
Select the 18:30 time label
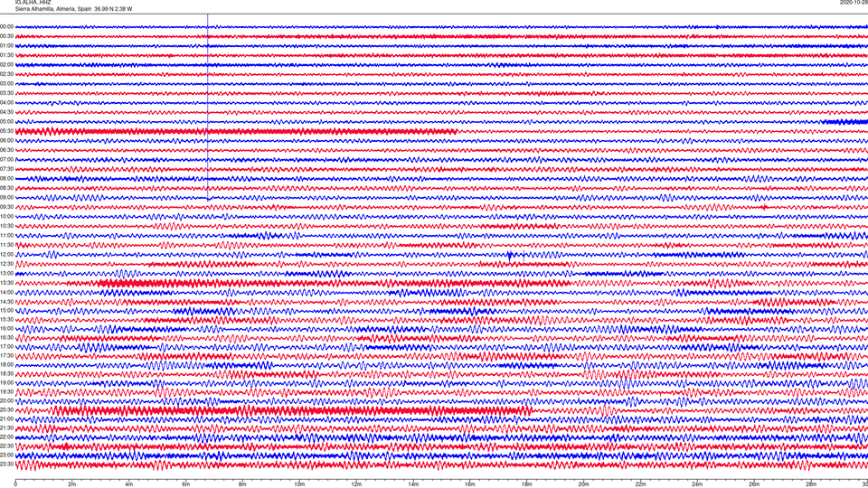(x=6, y=374)
